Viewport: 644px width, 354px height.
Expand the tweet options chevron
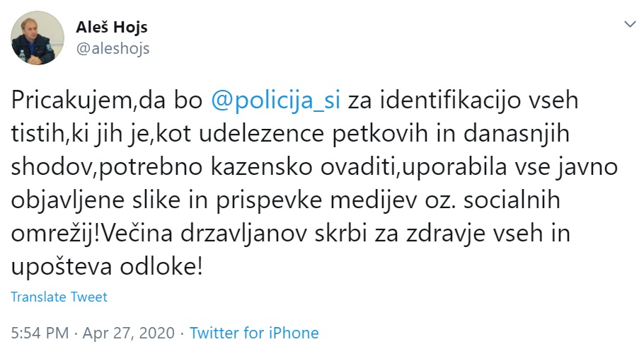[x=628, y=25]
